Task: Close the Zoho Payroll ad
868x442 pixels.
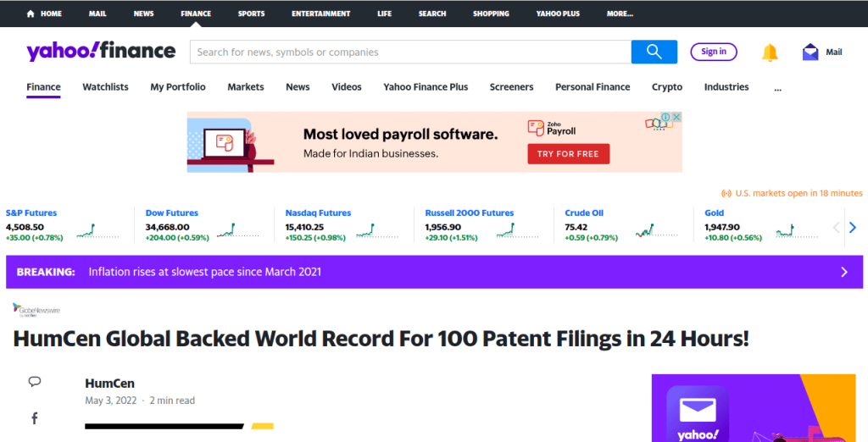Action: 676,118
